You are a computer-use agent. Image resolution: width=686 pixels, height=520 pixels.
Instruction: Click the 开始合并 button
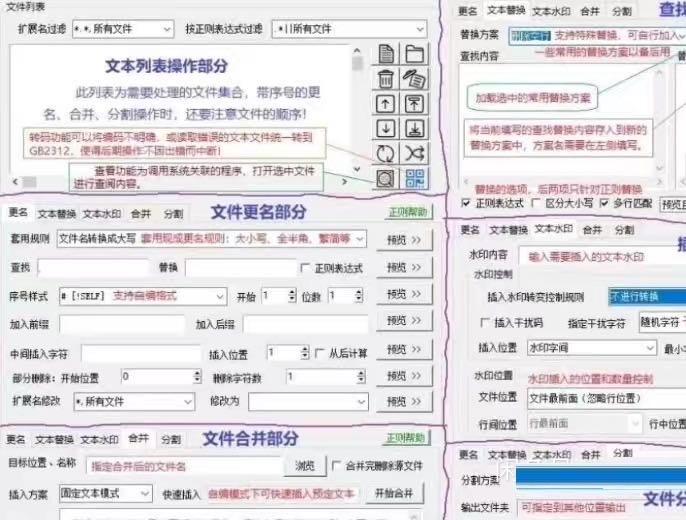click(394, 493)
